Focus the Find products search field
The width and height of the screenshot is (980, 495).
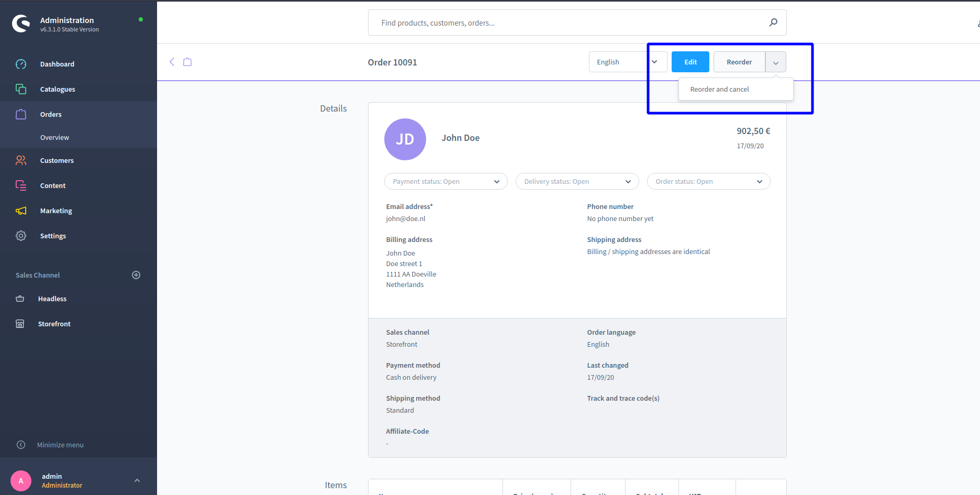tap(577, 23)
